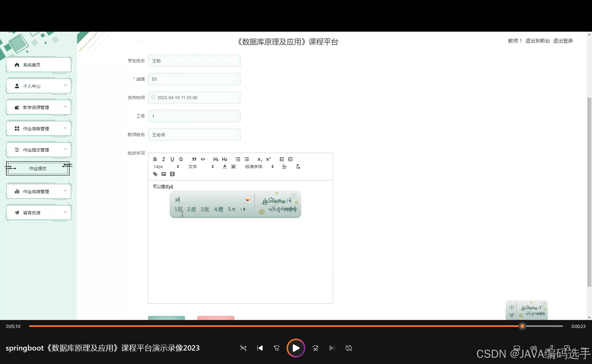592x364 pixels.
Task: Select IME candidate 4.劈
Action: point(219,209)
